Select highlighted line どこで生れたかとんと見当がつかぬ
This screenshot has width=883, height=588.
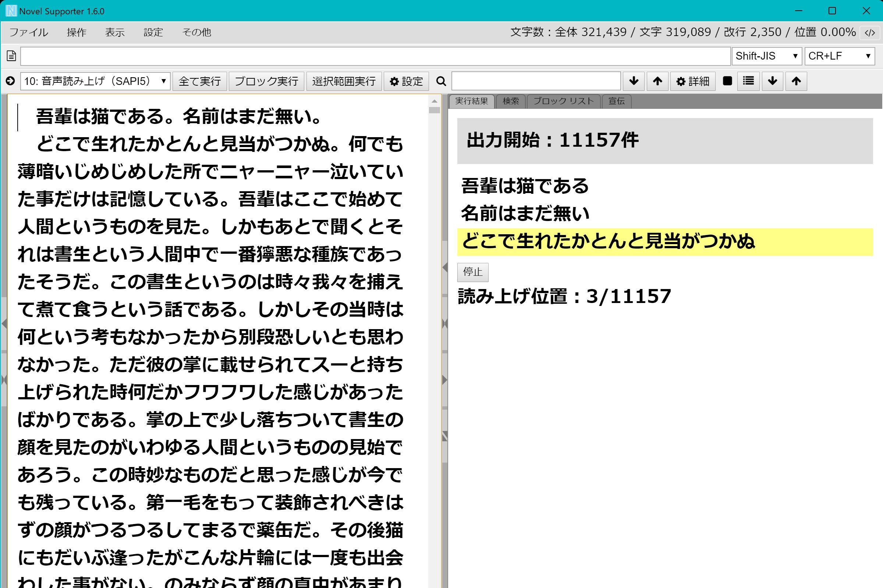click(665, 242)
